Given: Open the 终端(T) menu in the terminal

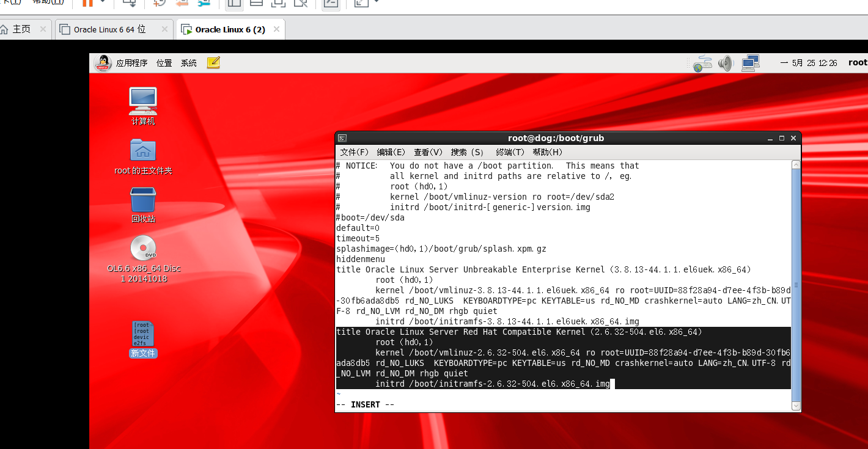Looking at the screenshot, I should (x=510, y=152).
